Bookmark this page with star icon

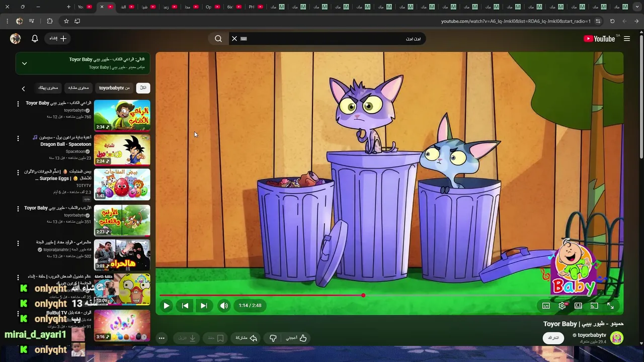pos(66,21)
